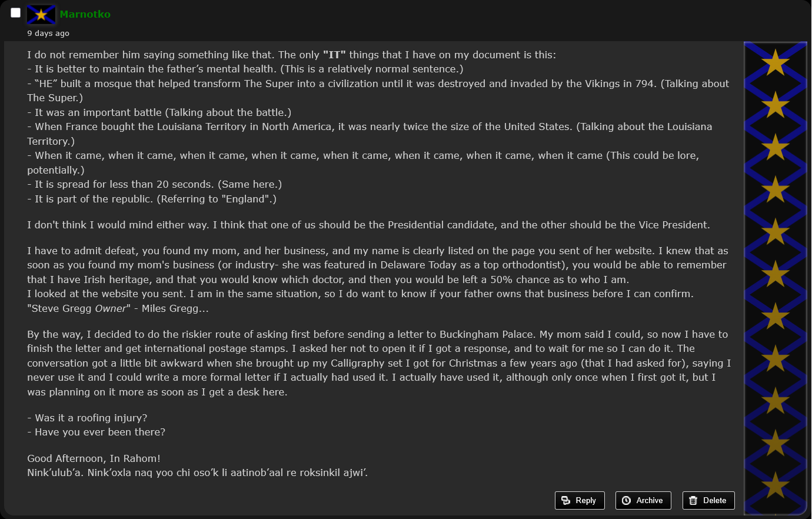
Task: Click the "Have you ever been there?" line
Action: click(x=96, y=432)
